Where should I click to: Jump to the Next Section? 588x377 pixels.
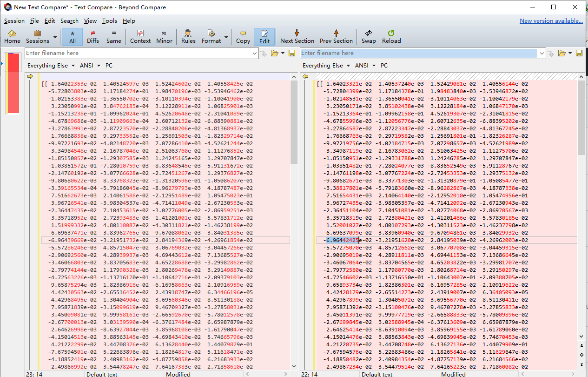coord(297,36)
